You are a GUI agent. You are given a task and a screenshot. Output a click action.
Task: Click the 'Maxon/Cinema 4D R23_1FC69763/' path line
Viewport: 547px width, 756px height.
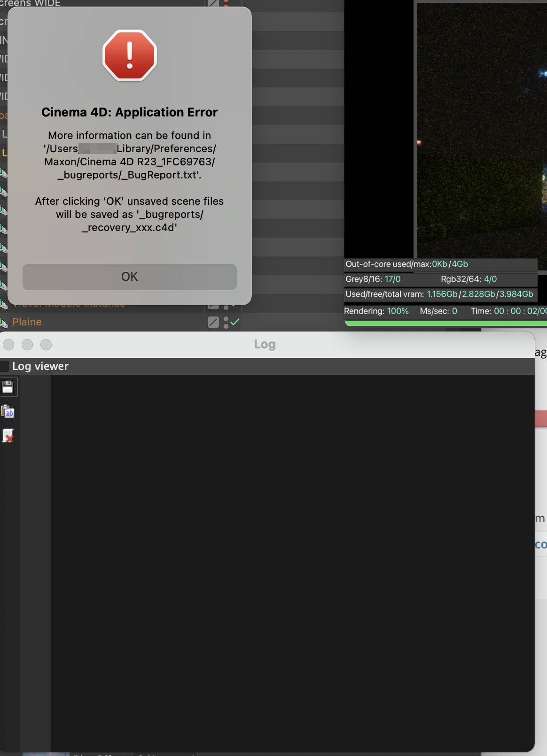(x=130, y=162)
